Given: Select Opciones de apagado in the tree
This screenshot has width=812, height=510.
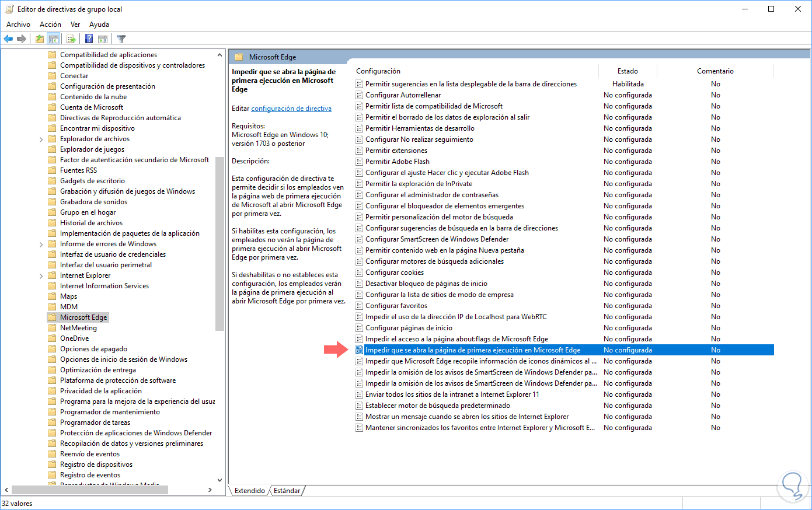Looking at the screenshot, I should [x=93, y=349].
